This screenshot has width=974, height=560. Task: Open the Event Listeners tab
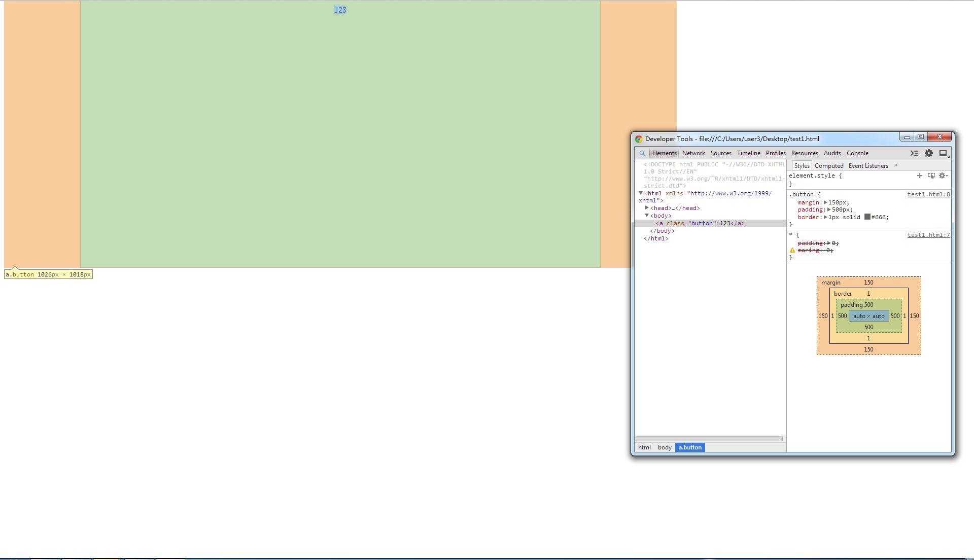868,166
